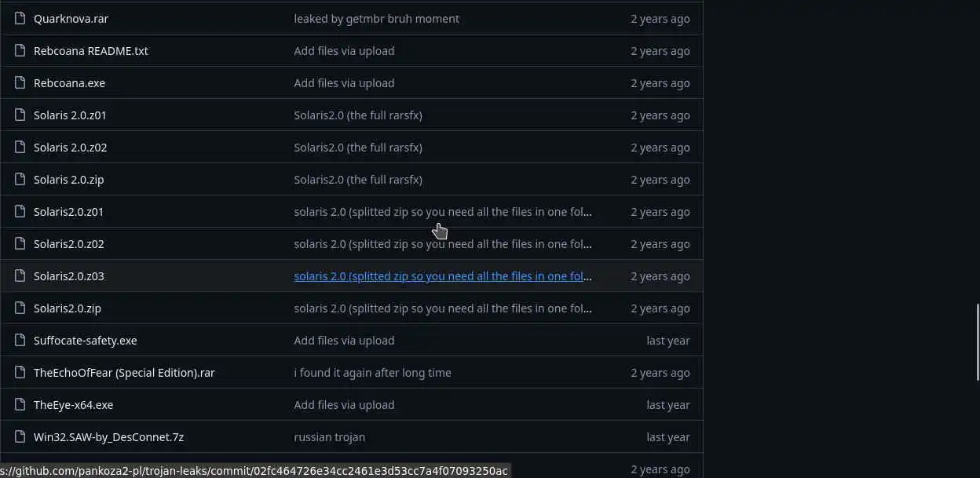Click file icon beside Quarknova.rar

tap(20, 18)
